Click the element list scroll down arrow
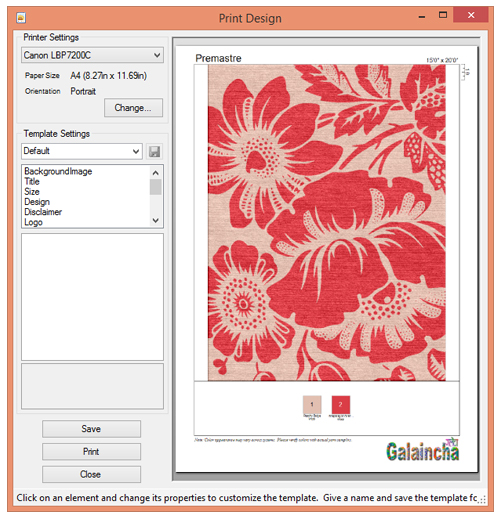500x517 pixels. pos(156,220)
